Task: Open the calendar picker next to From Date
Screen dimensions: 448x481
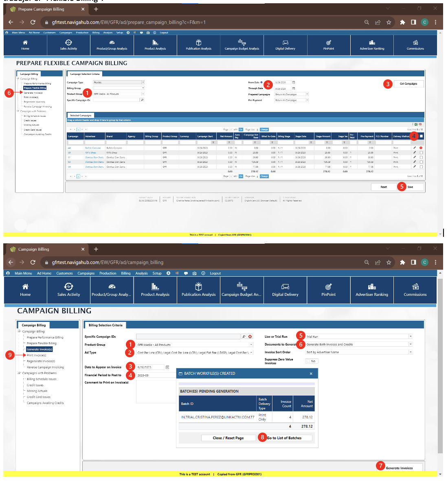Action: coord(294,83)
